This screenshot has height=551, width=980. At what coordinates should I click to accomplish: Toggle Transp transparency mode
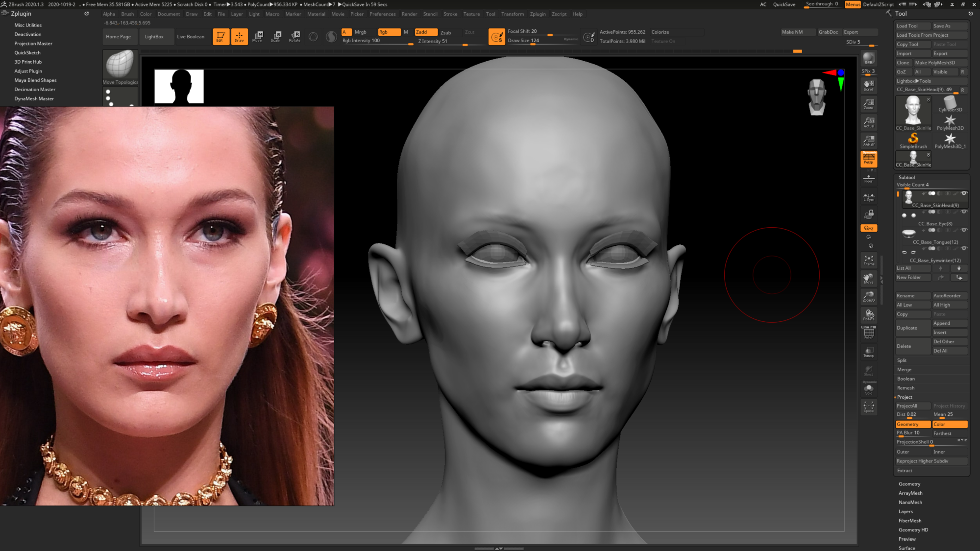coord(868,352)
